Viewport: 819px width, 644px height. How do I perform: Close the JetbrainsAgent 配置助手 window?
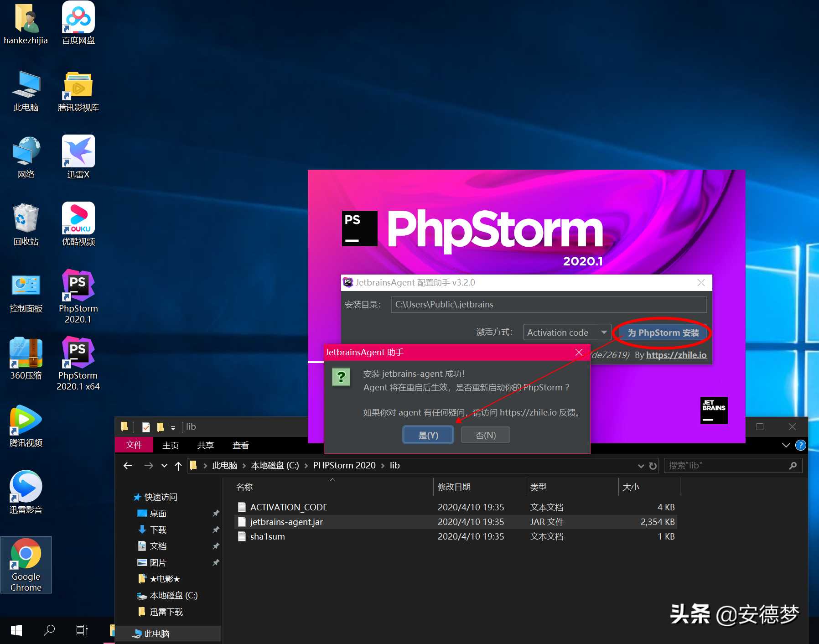(701, 283)
